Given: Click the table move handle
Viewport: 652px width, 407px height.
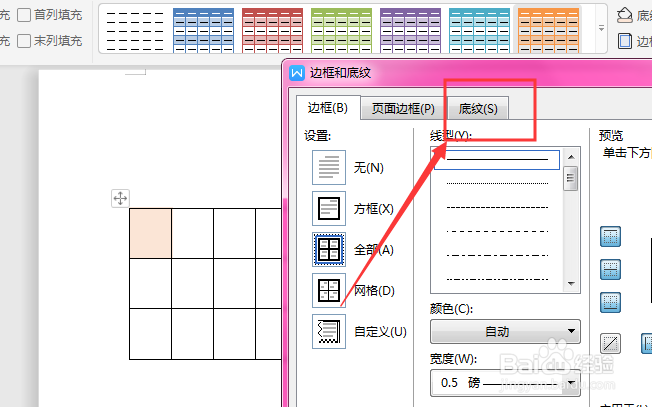Looking at the screenshot, I should click(120, 198).
